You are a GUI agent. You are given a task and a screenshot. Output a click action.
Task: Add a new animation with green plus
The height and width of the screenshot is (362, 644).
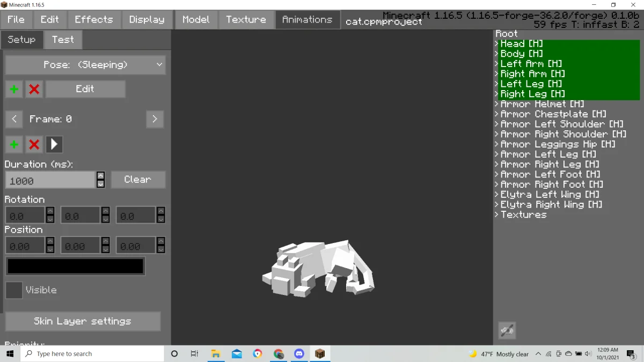click(14, 89)
